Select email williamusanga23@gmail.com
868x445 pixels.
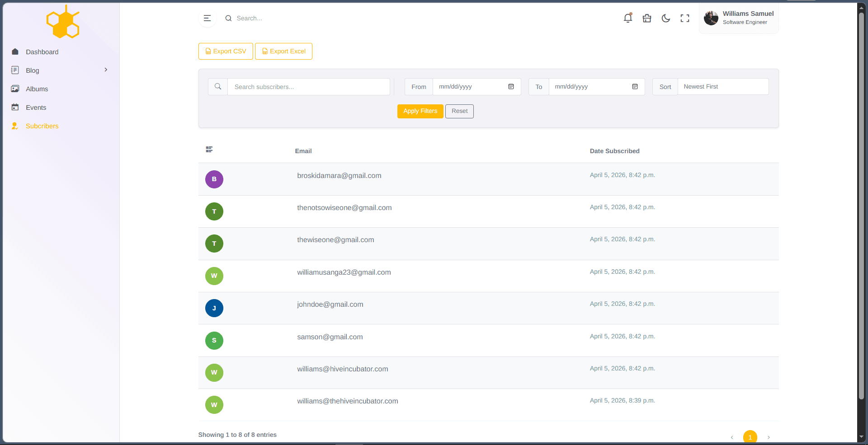tap(344, 272)
